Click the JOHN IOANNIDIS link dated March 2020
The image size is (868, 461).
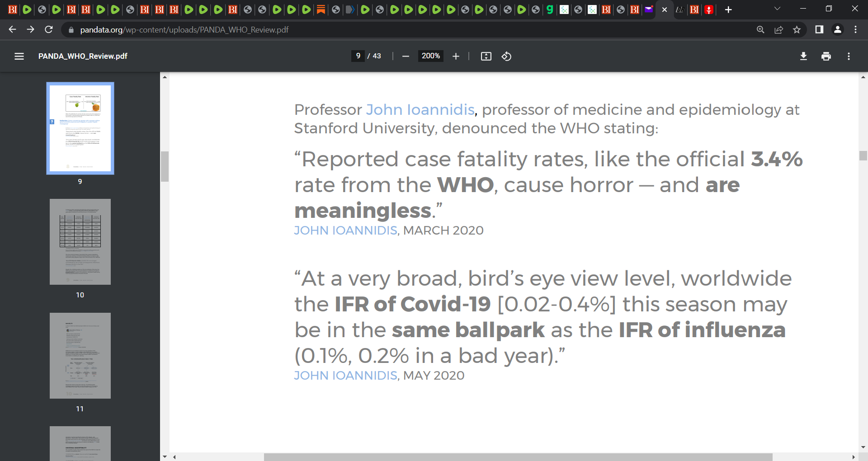pos(345,230)
